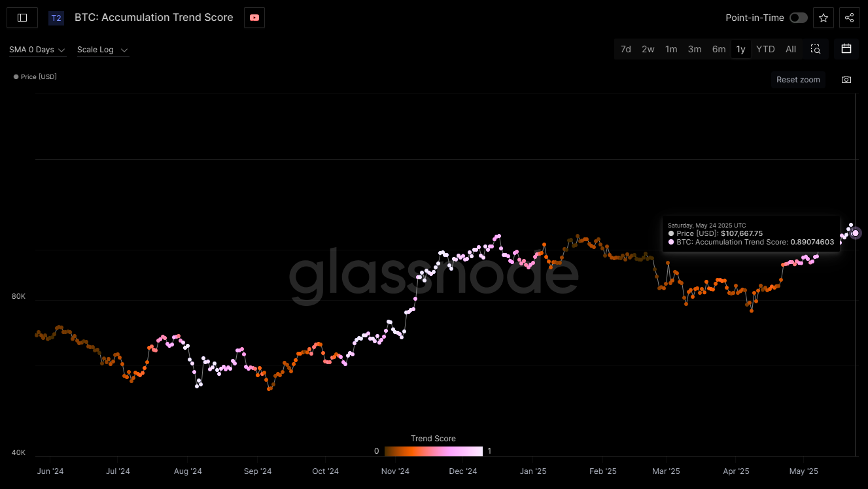This screenshot has width=868, height=489.
Task: Click the T2 tier badge
Action: [56, 18]
